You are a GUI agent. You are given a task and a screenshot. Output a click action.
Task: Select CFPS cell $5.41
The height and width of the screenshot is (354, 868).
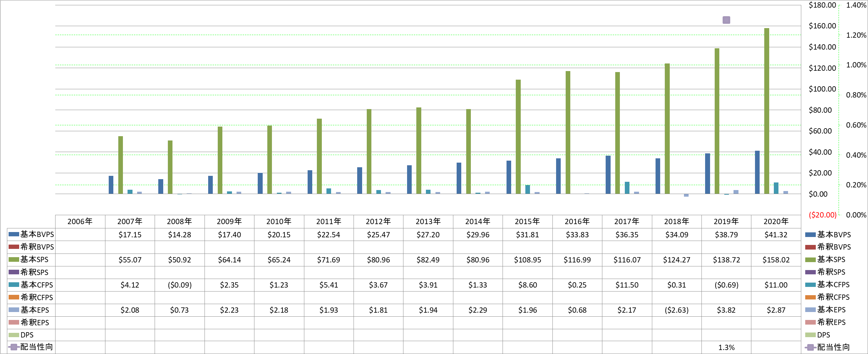pyautogui.click(x=328, y=285)
